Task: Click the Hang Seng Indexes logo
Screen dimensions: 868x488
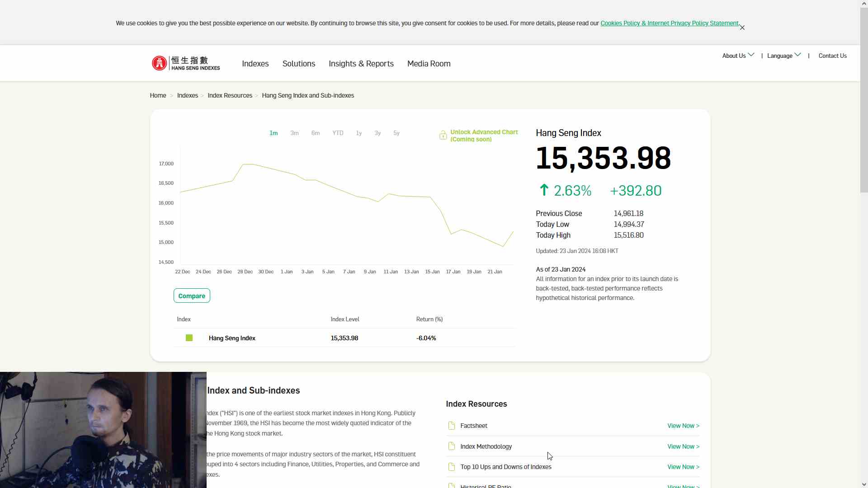Action: 186,63
